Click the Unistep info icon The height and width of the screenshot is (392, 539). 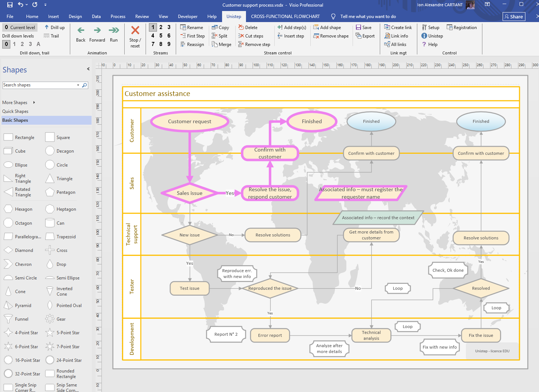[424, 36]
